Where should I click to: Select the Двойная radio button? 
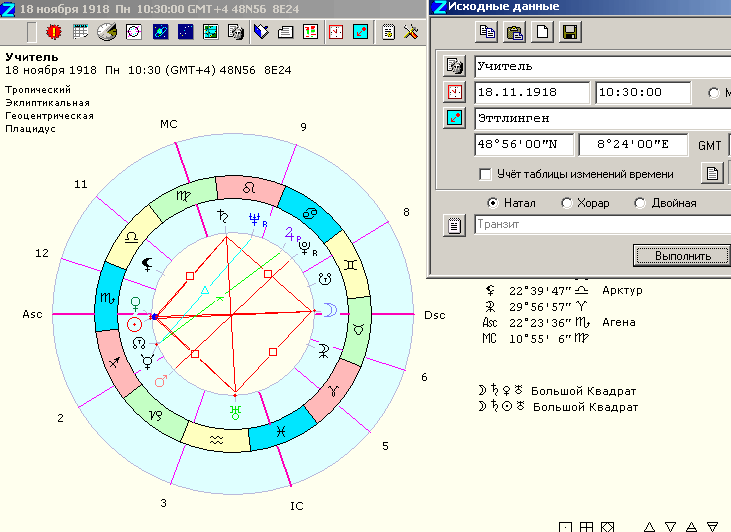click(x=640, y=203)
